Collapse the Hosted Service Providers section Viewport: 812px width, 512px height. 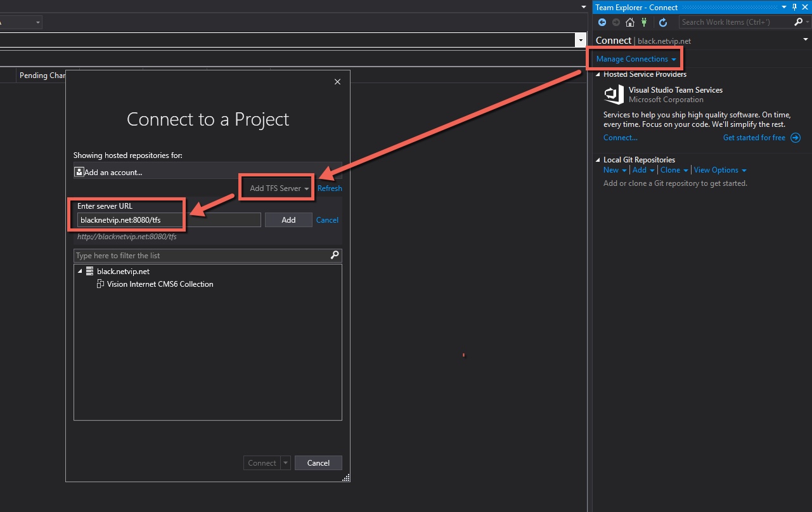click(x=598, y=74)
